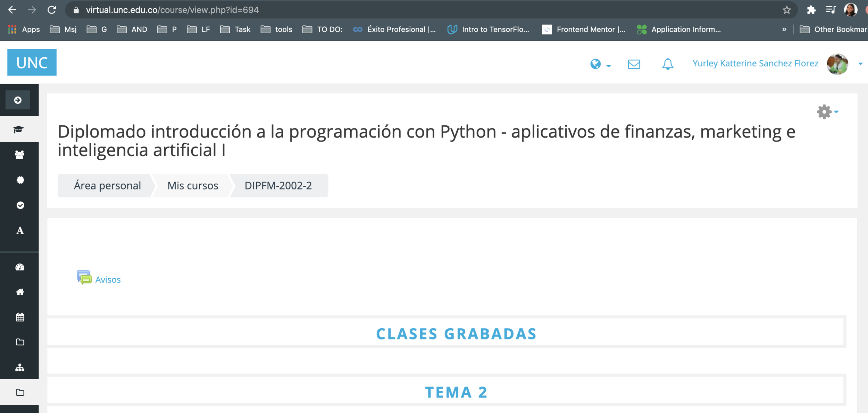Open competencies checkmark icon in sidebar

point(20,205)
